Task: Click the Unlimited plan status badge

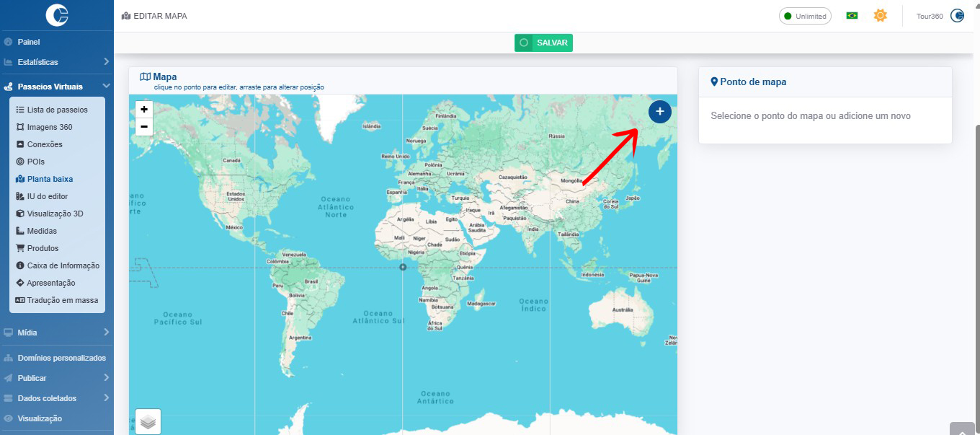Action: pyautogui.click(x=805, y=16)
